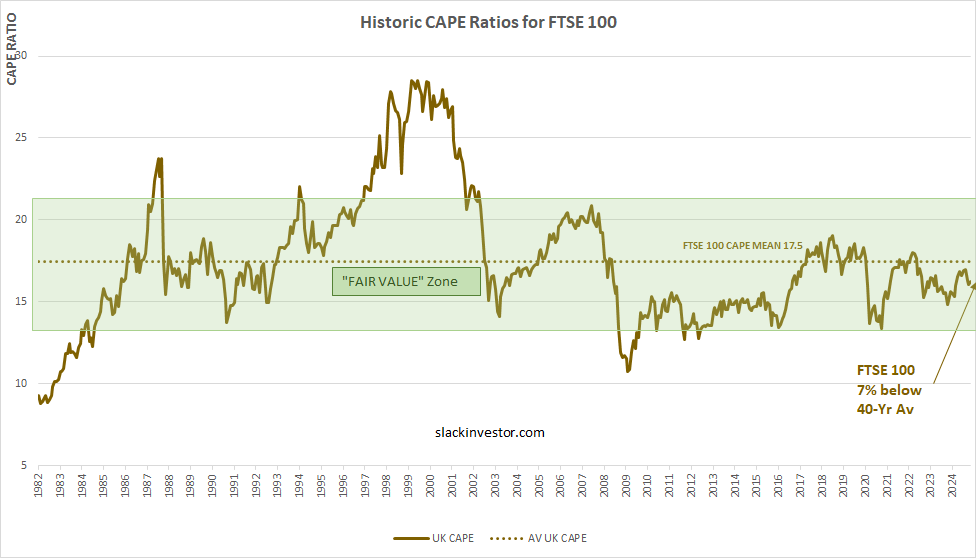The width and height of the screenshot is (976, 558).
Task: Click the 1985 x-axis label
Action: tap(103, 486)
